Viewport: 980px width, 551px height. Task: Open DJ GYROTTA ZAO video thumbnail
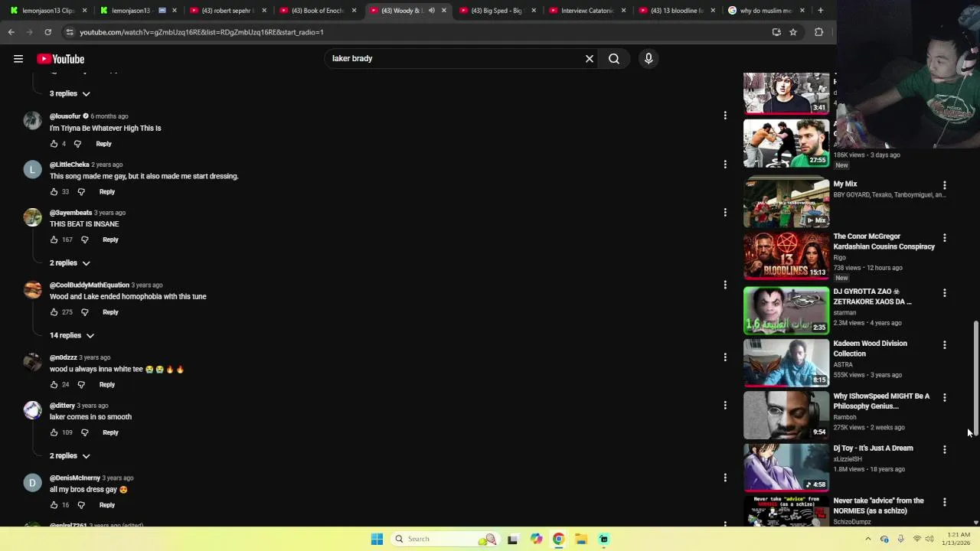786,311
